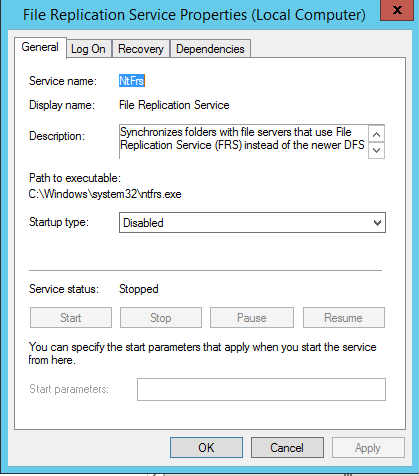Click the ntfrs.exe executable path text
The image size is (419, 476).
pyautogui.click(x=105, y=194)
